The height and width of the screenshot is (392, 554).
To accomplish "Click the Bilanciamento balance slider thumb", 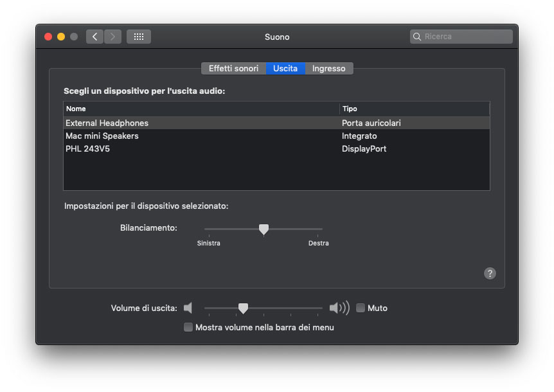I will pyautogui.click(x=264, y=229).
